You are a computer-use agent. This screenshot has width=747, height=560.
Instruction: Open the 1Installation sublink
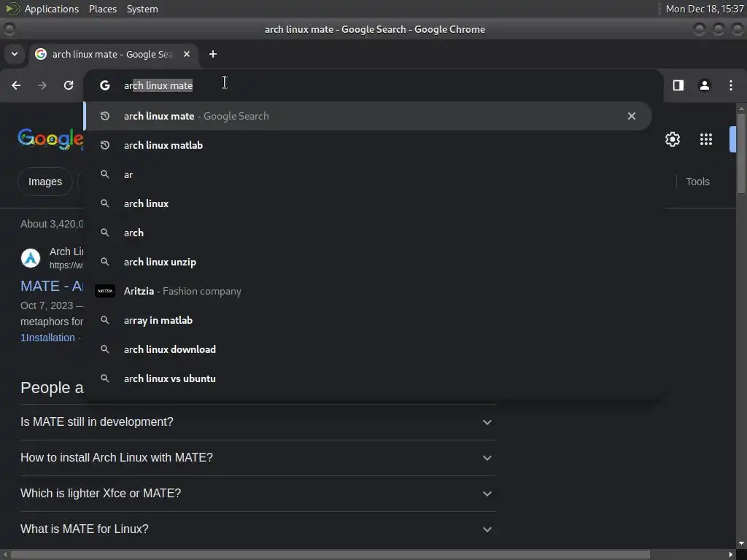pos(47,338)
